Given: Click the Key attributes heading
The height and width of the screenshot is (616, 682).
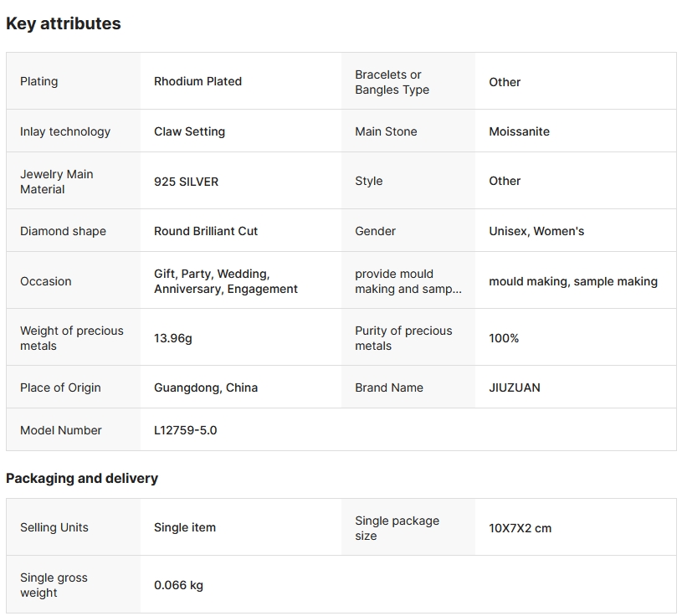Looking at the screenshot, I should pyautogui.click(x=64, y=24).
